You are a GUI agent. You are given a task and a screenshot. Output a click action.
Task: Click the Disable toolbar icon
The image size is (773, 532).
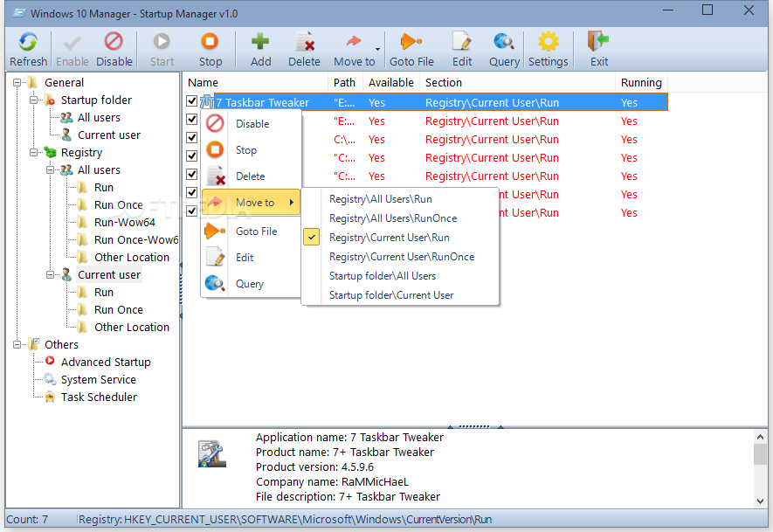(x=114, y=42)
